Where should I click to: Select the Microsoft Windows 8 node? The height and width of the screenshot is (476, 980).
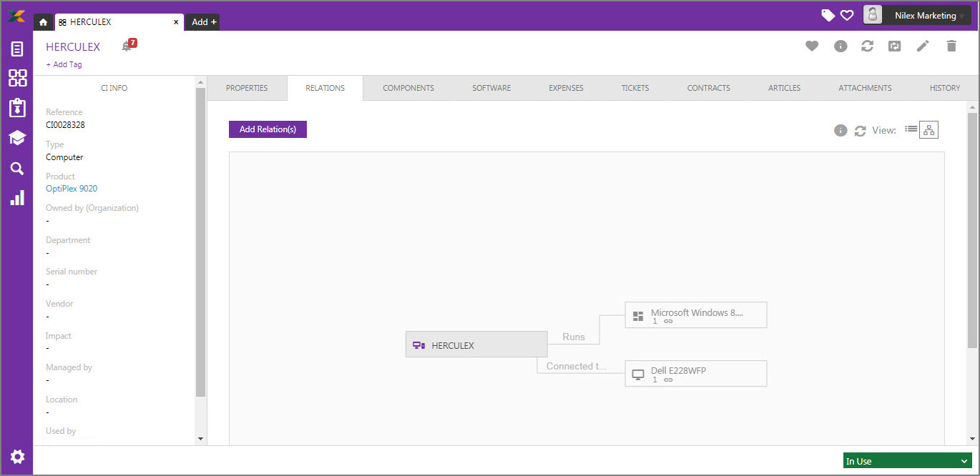pyautogui.click(x=696, y=314)
